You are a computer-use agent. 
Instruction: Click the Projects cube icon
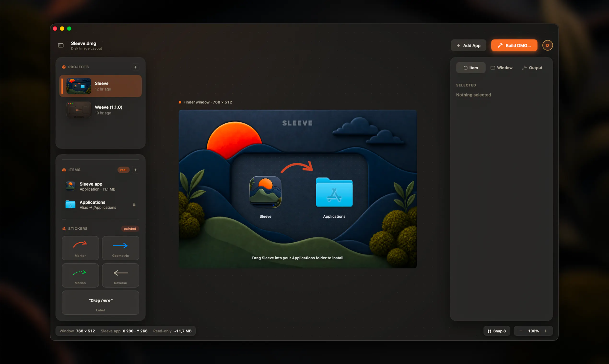[64, 67]
